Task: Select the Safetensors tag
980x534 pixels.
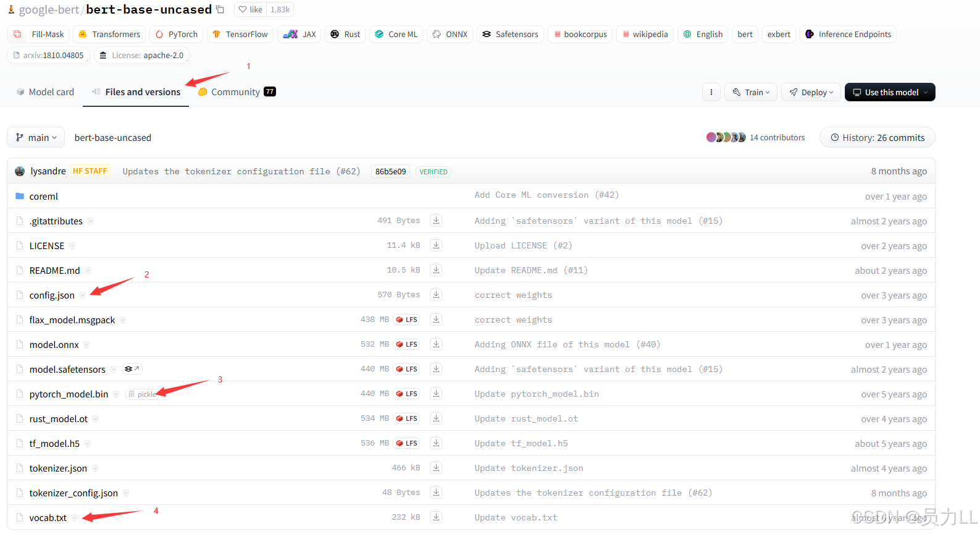Action: pyautogui.click(x=510, y=34)
